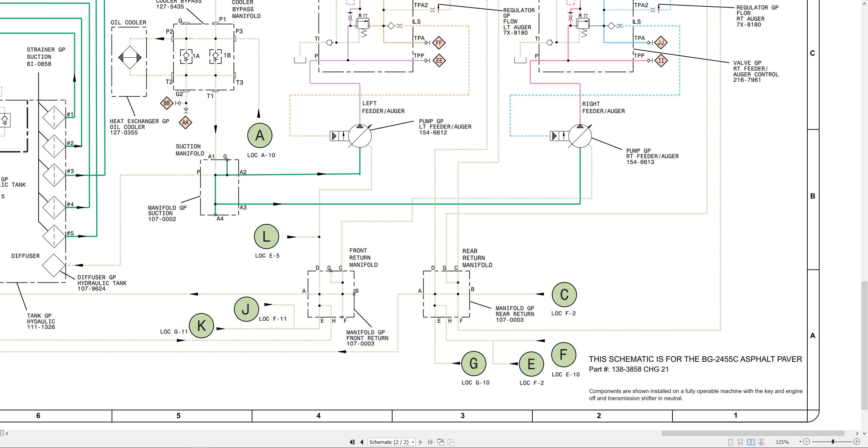This screenshot has height=448, width=868.
Task: Click the JJ diamond test point
Action: click(660, 43)
